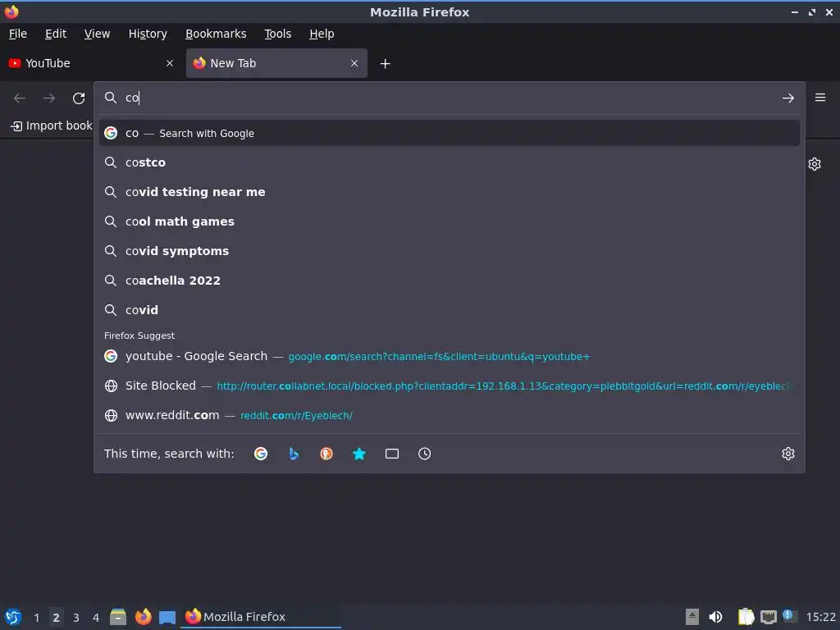Viewport: 840px width, 630px height.
Task: Click the network tray icon
Action: (x=768, y=617)
